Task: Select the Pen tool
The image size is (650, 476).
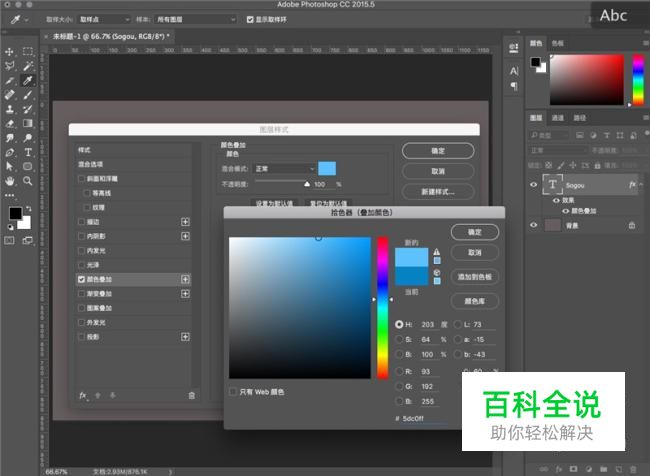Action: (9, 152)
